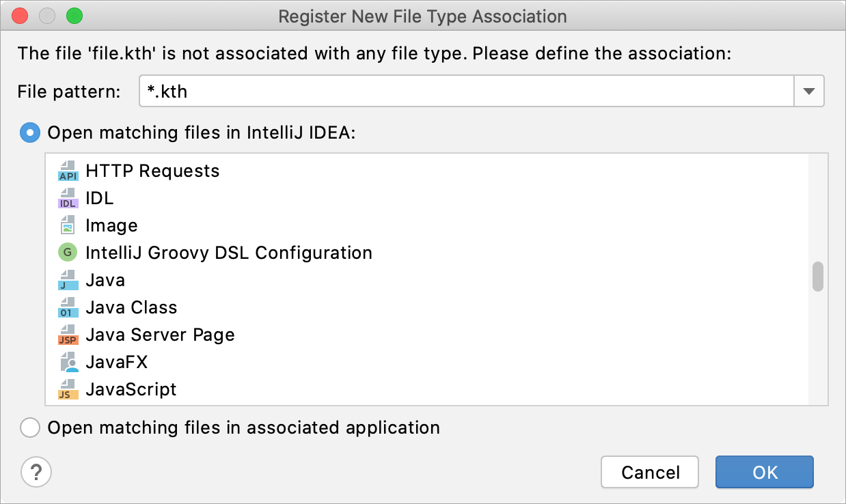Click the JavaScript JS file icon
Image resolution: width=846 pixels, height=504 pixels.
pos(68,389)
